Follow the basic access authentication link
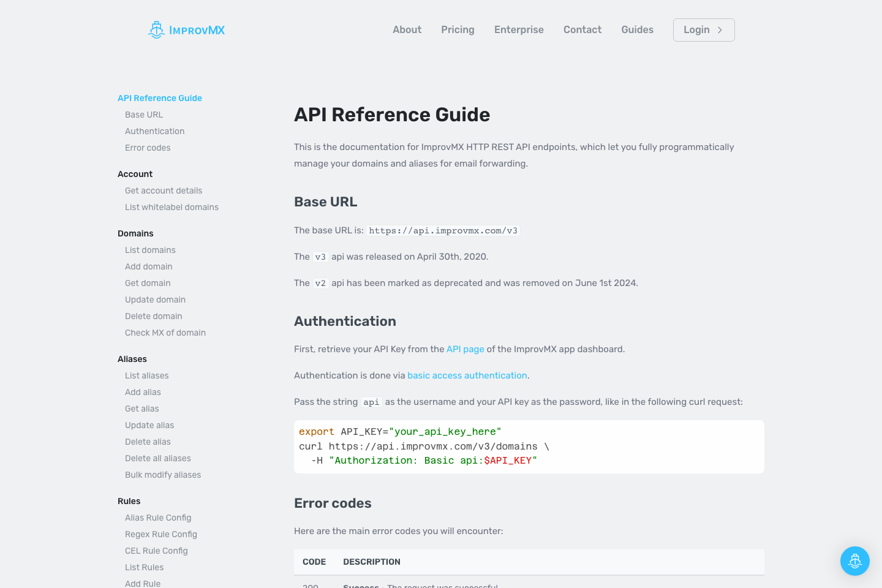882x588 pixels. [x=467, y=375]
